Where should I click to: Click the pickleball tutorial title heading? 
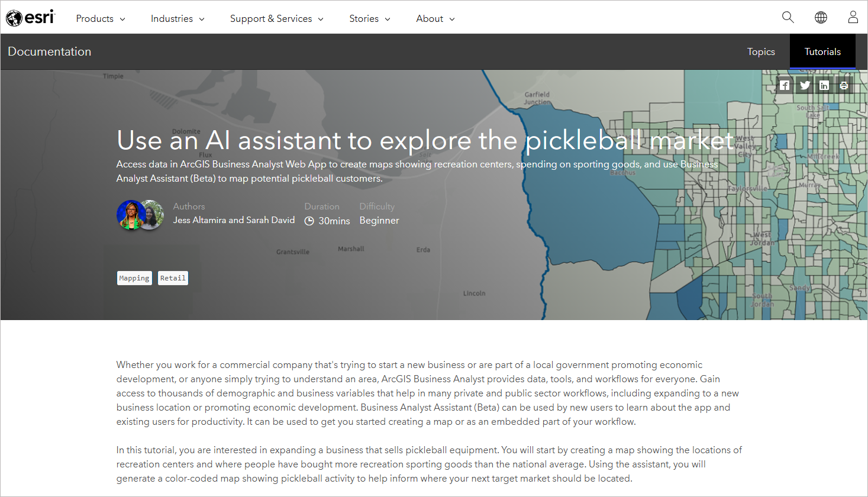tap(425, 141)
